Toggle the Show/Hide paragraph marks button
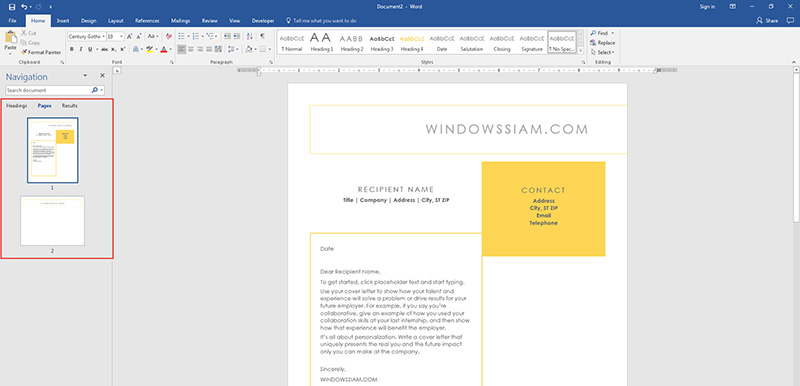The height and width of the screenshot is (386, 800). point(262,37)
